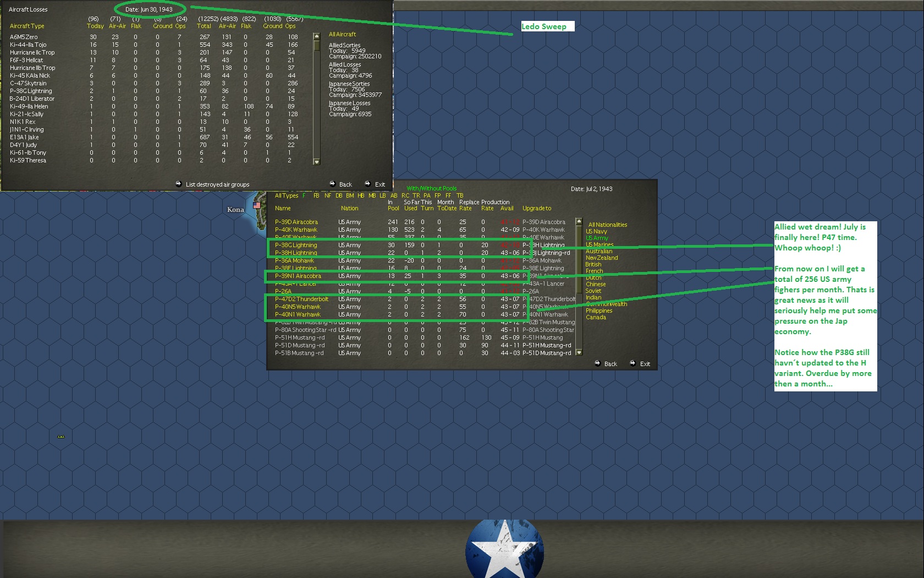Click the Aircraft Losses scrollbar thumb
Image resolution: width=924 pixels, height=578 pixels.
tap(316, 46)
